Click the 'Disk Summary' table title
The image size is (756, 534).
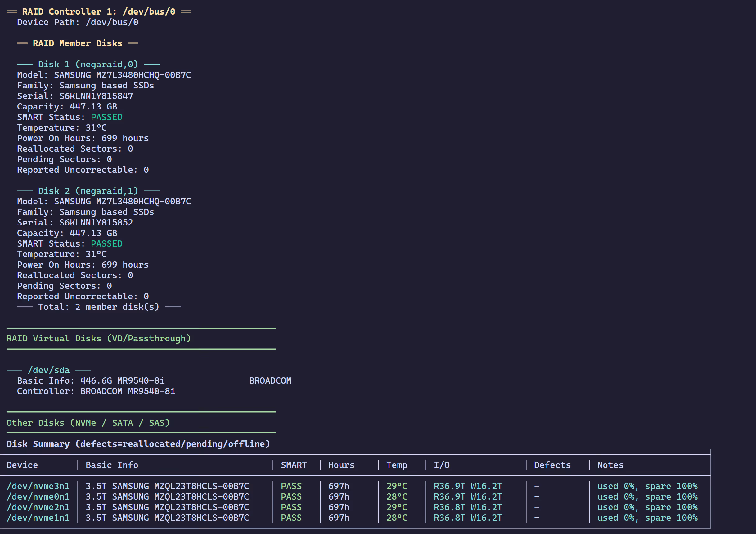(138, 443)
